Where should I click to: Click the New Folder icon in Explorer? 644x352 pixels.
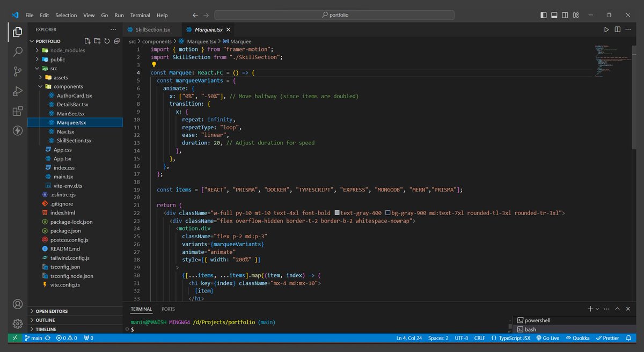(97, 41)
